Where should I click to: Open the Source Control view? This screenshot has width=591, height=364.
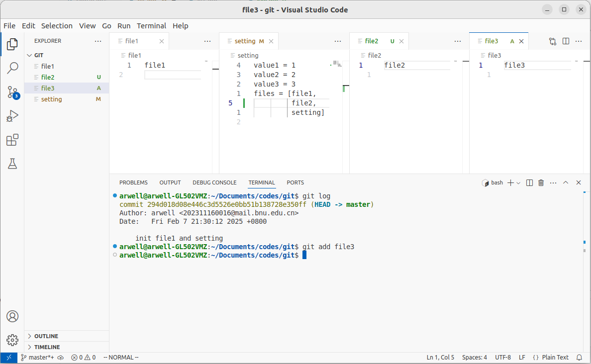click(12, 92)
